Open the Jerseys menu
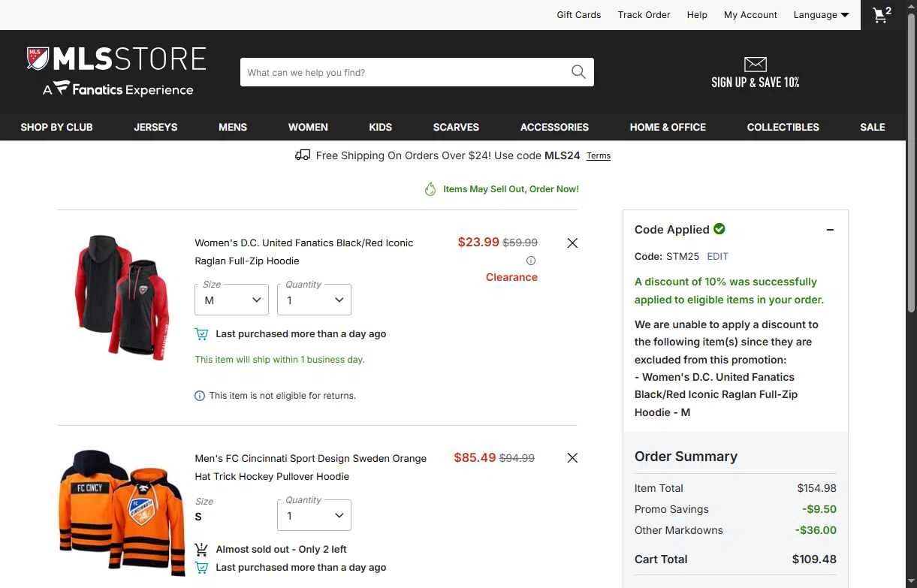The height and width of the screenshot is (588, 917). click(x=155, y=127)
